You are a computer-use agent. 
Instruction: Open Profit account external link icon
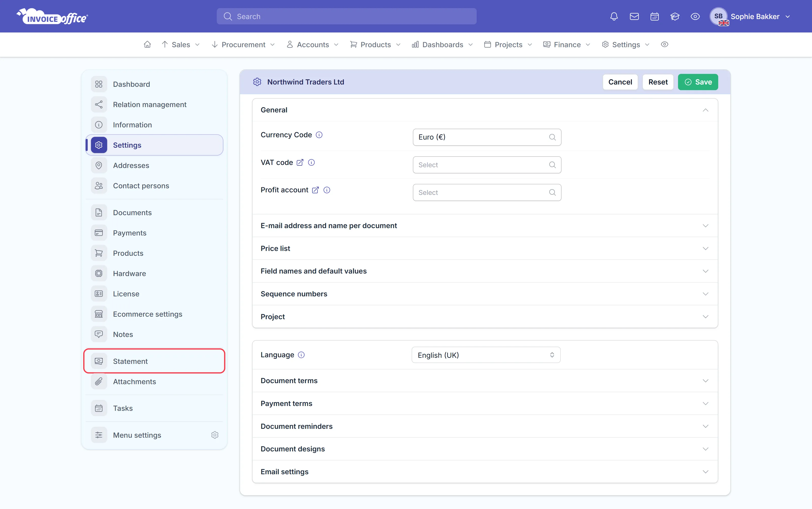point(315,190)
